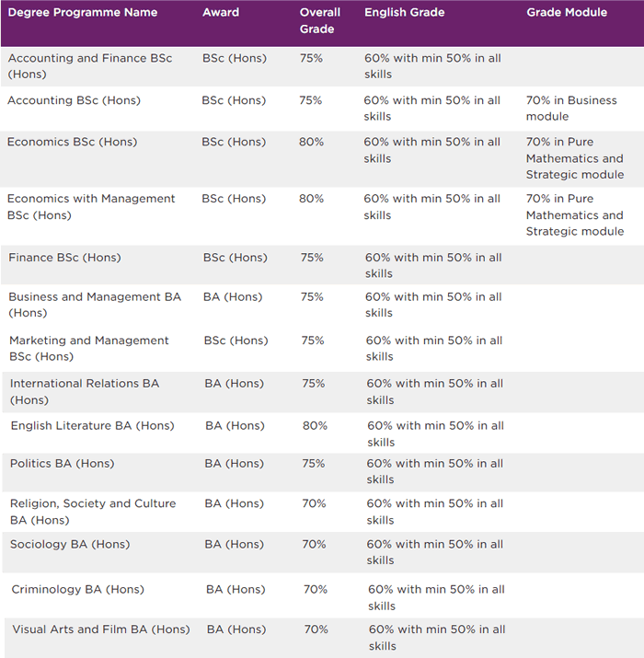
Task: Click the English Grade column header
Action: point(404,13)
